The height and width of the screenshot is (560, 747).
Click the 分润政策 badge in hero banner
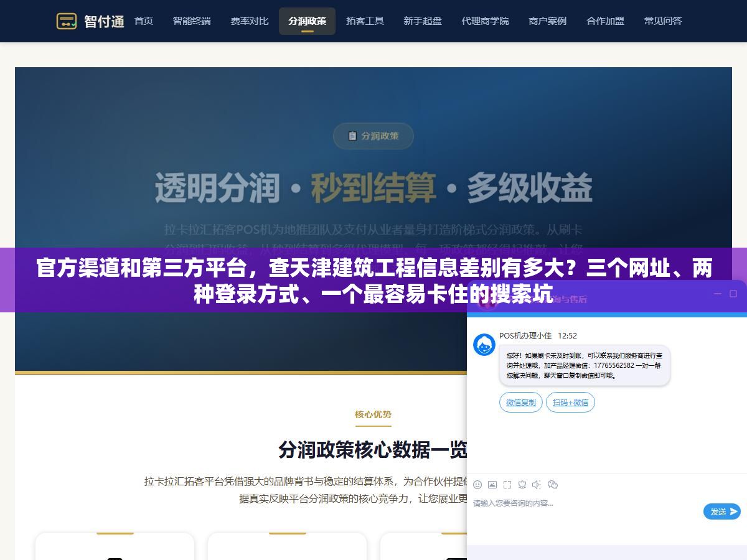(x=374, y=136)
